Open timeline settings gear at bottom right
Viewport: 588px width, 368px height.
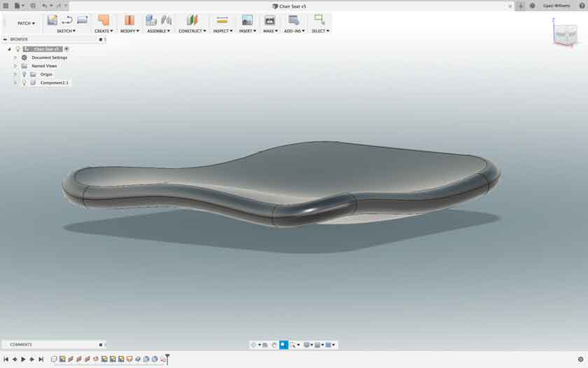[580, 360]
